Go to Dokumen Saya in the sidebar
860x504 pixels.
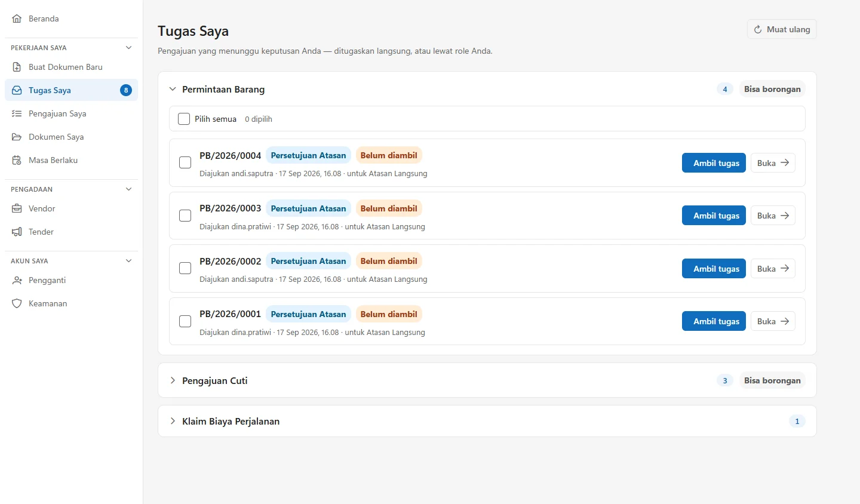pos(71,137)
